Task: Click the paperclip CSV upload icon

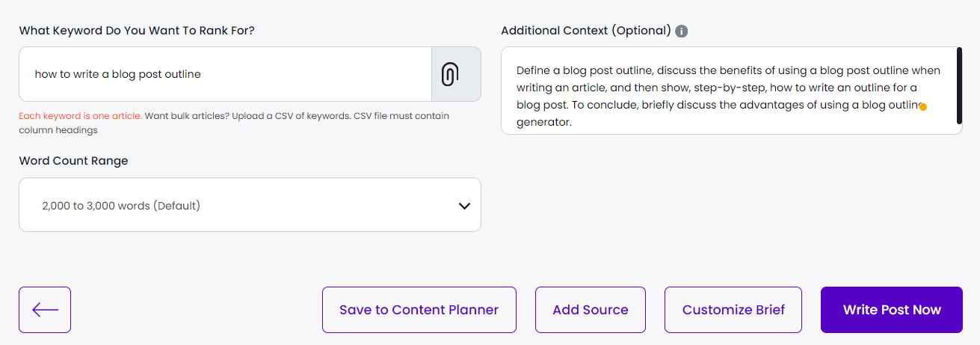Action: coord(449,74)
